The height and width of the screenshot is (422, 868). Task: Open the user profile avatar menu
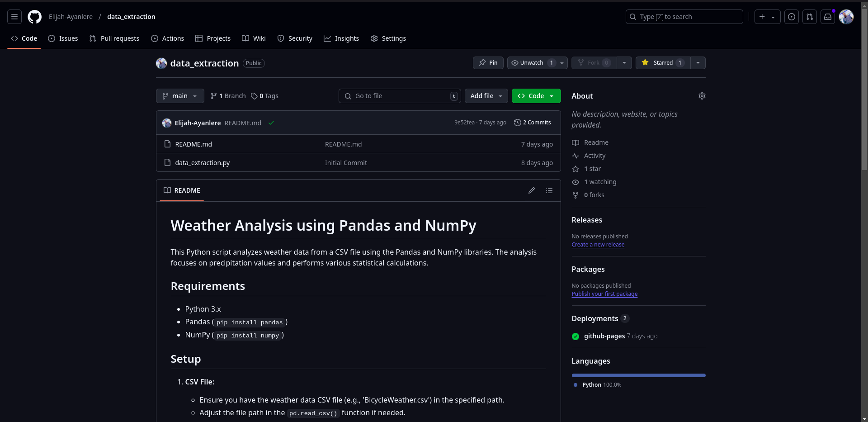(846, 17)
